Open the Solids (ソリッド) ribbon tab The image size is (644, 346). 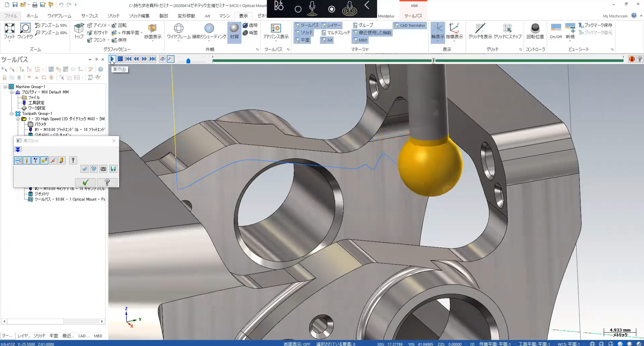click(x=113, y=16)
